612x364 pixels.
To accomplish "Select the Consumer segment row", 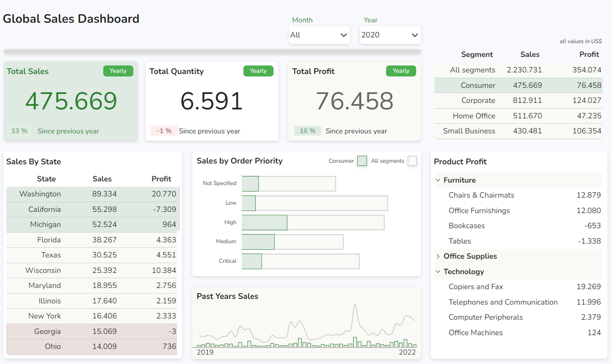I will coord(518,85).
